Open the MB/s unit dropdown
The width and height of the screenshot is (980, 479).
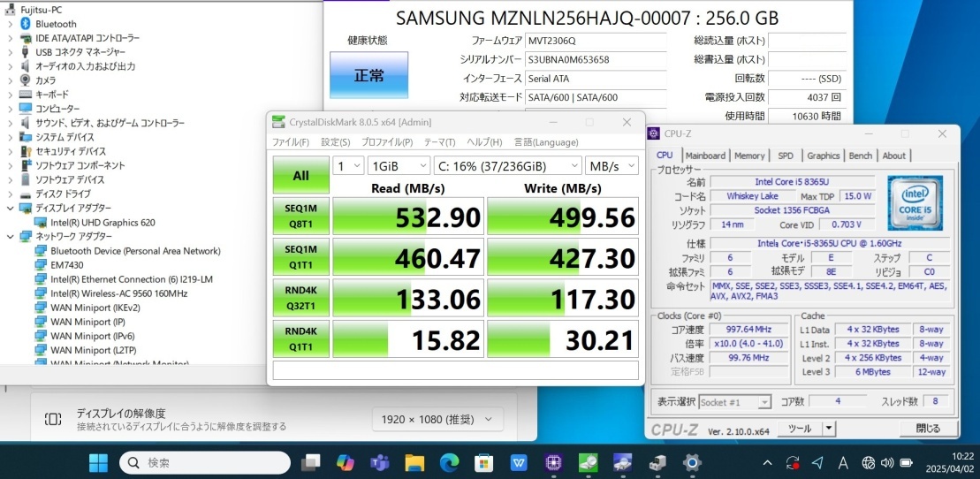click(612, 166)
